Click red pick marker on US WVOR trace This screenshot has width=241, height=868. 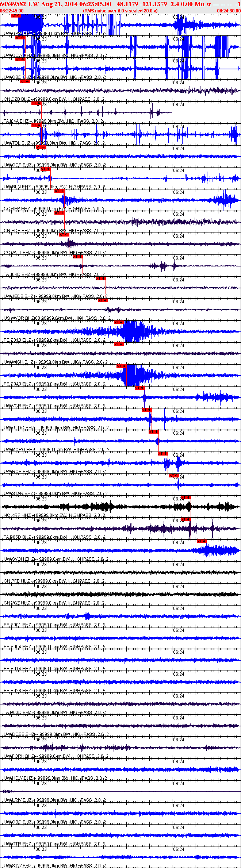[x=103, y=300]
